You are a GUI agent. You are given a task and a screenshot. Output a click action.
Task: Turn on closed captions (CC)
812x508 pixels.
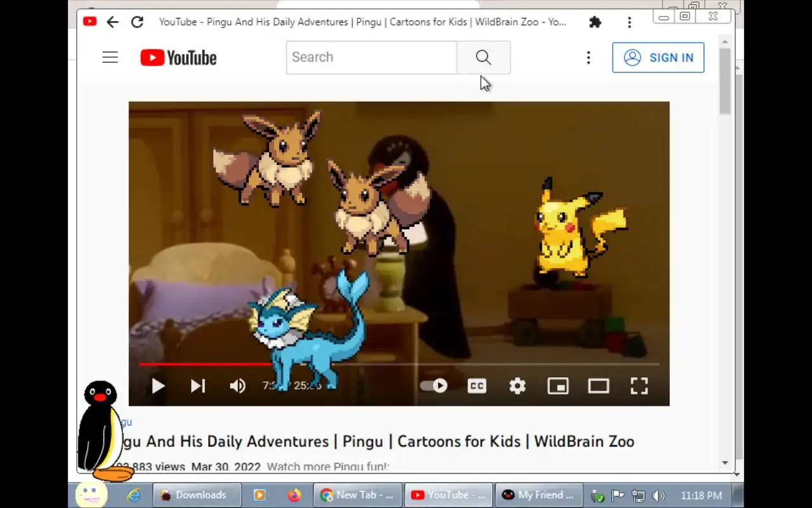pyautogui.click(x=477, y=386)
